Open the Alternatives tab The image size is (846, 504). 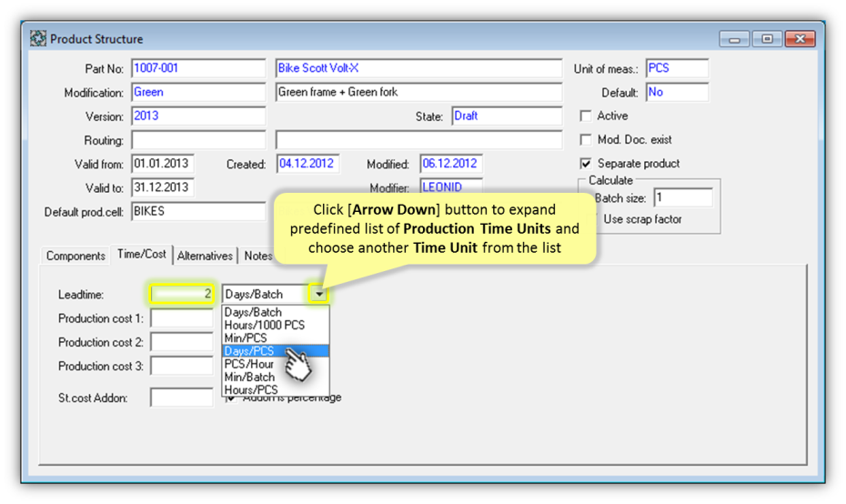(206, 256)
